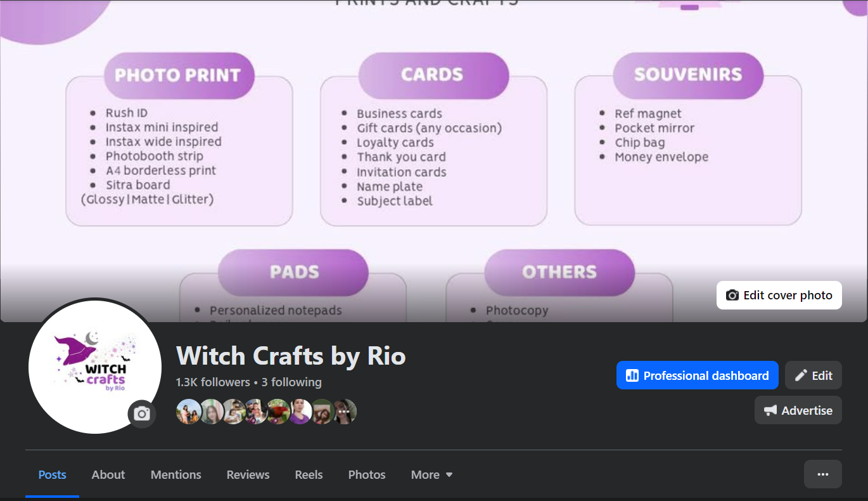This screenshot has width=868, height=501.
Task: Click the 1.3K followers link
Action: 213,382
